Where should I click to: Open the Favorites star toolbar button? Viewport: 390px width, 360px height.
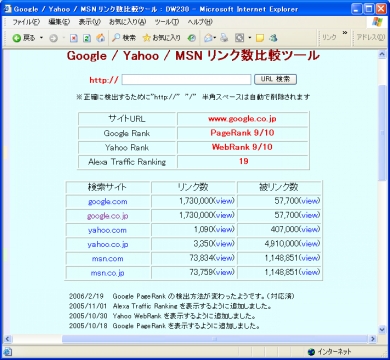pyautogui.click(x=162, y=38)
